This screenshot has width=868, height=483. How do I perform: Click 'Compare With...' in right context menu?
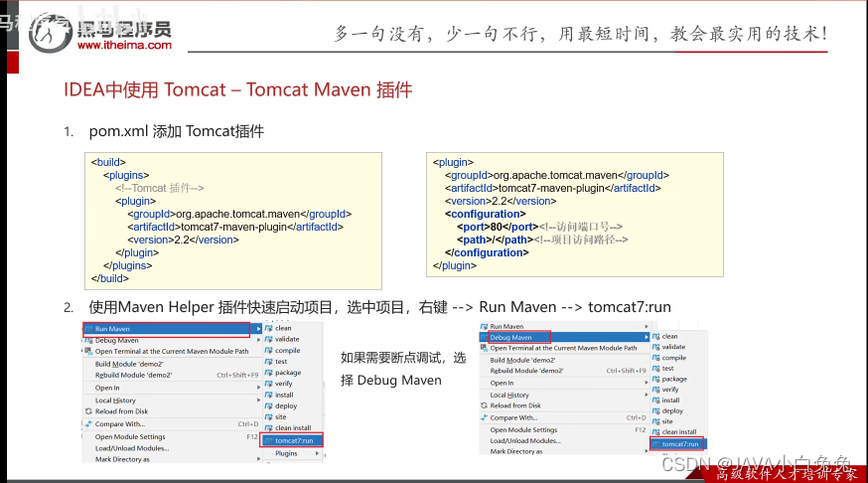(513, 417)
